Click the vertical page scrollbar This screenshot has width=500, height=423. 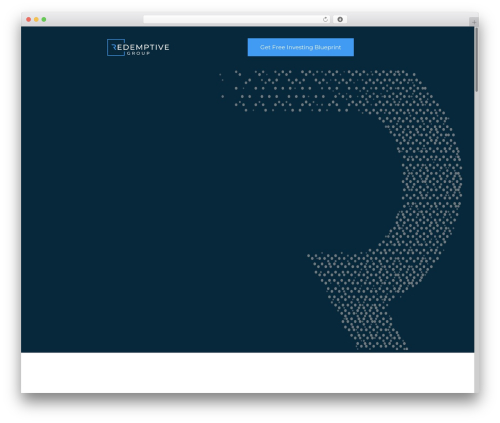[477, 60]
